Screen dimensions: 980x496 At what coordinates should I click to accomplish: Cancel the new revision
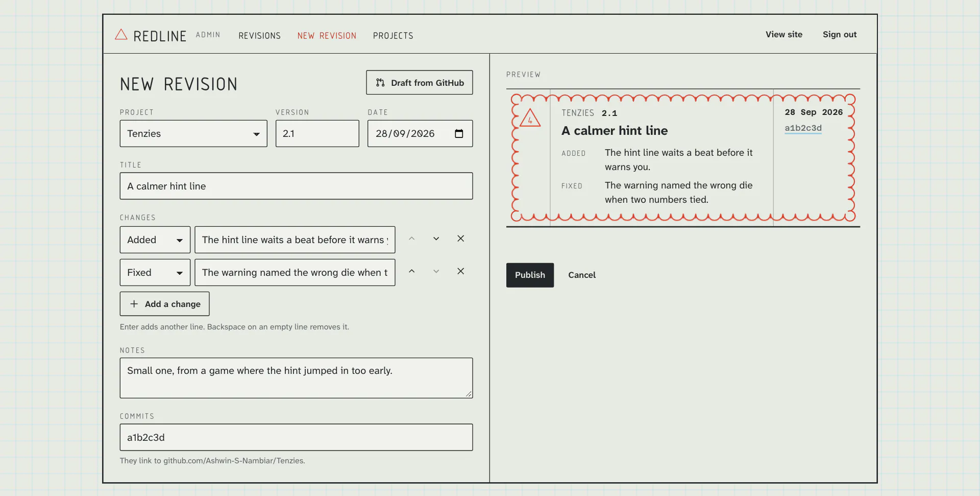(x=582, y=275)
